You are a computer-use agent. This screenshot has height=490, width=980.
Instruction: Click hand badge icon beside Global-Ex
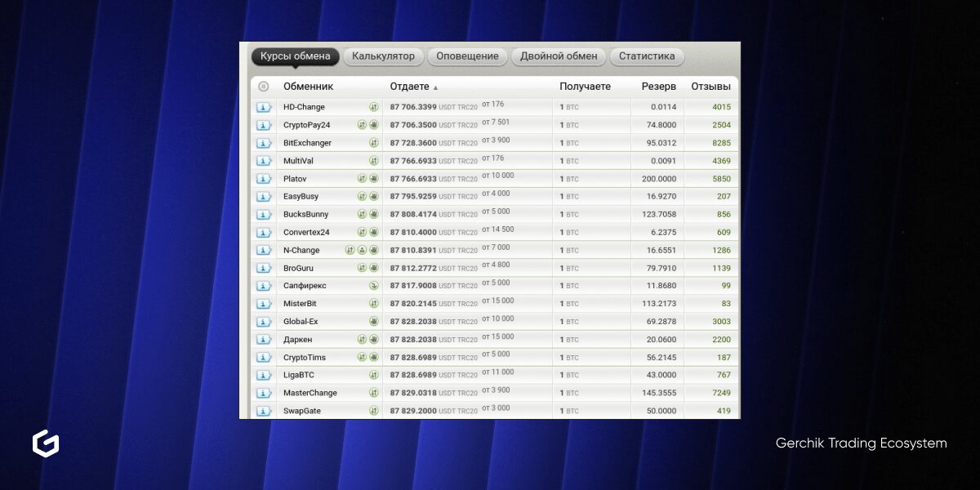[374, 322]
